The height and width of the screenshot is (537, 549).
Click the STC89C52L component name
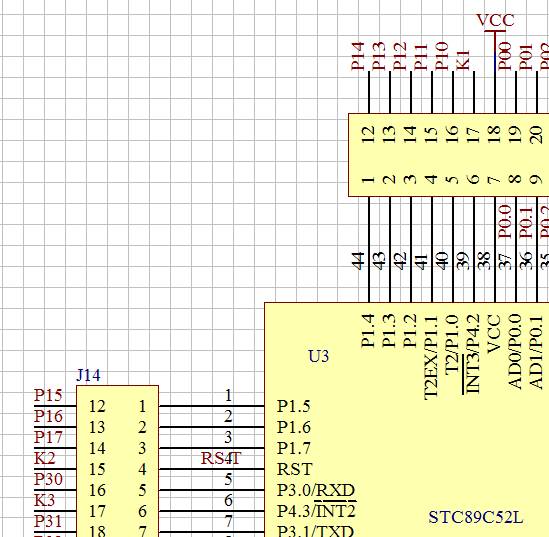(476, 517)
